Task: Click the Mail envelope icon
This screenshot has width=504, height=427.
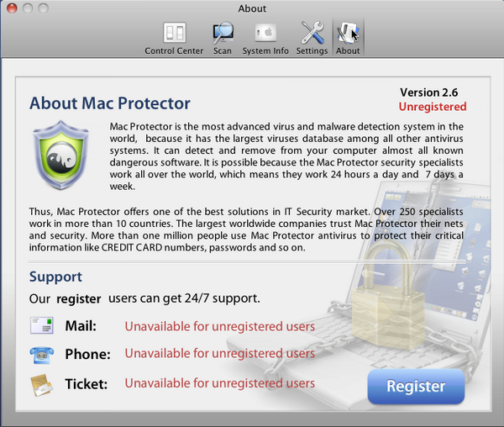Action: point(42,325)
